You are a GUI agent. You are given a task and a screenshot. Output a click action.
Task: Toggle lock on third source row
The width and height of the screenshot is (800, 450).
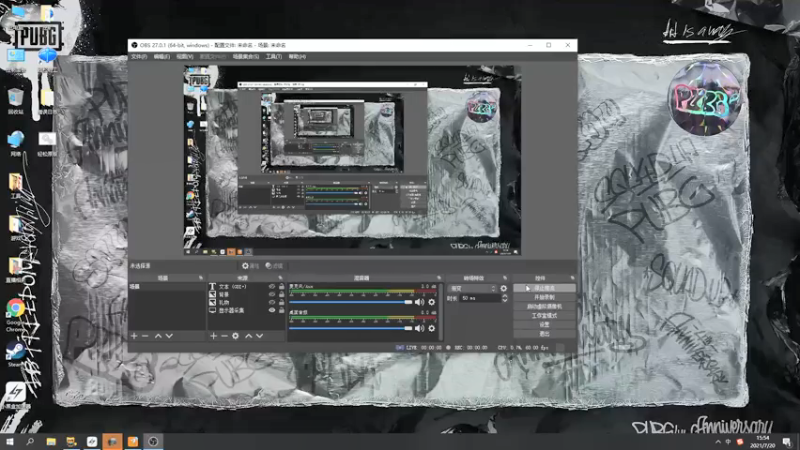pyautogui.click(x=281, y=302)
